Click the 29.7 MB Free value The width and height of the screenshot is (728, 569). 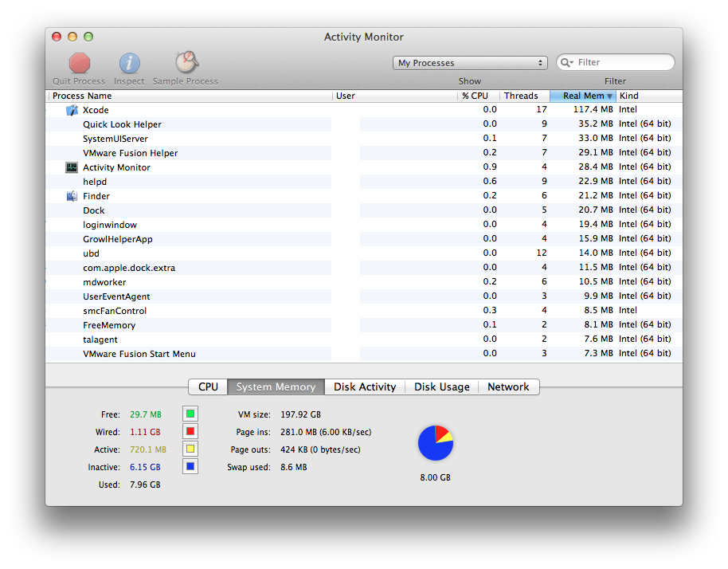tap(146, 414)
